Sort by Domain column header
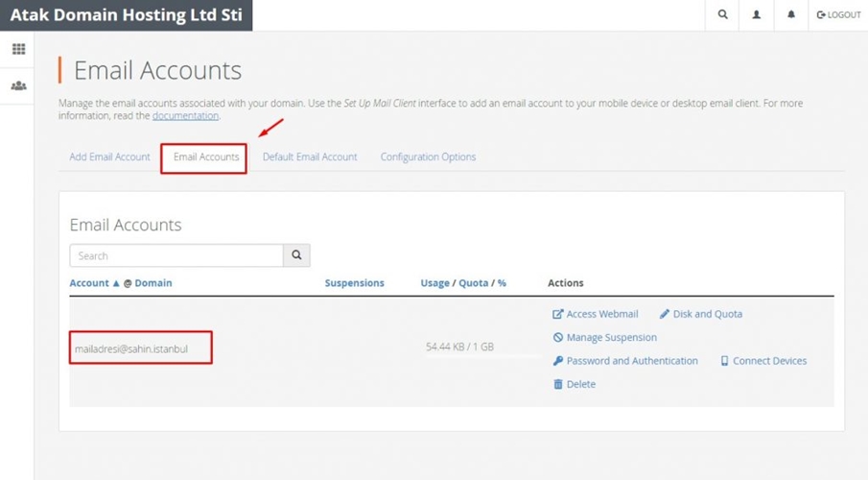 [x=153, y=283]
